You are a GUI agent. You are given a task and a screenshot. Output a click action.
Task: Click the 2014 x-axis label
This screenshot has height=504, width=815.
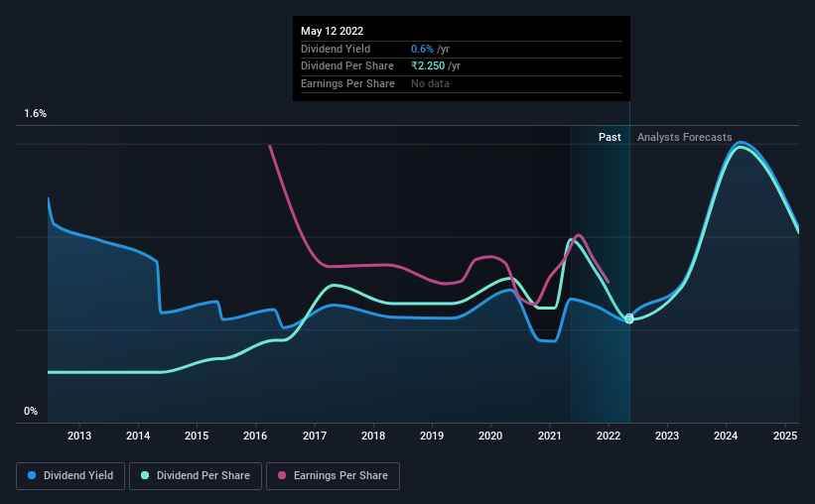pos(138,436)
